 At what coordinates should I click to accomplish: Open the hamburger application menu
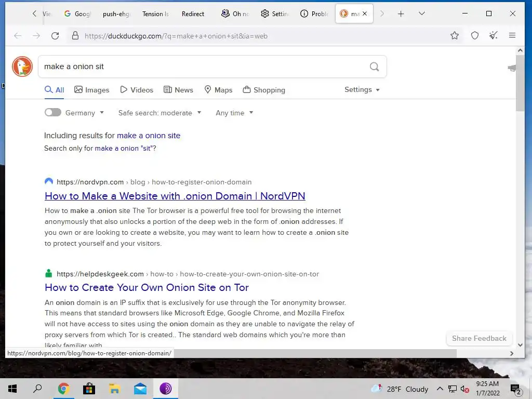tap(512, 35)
